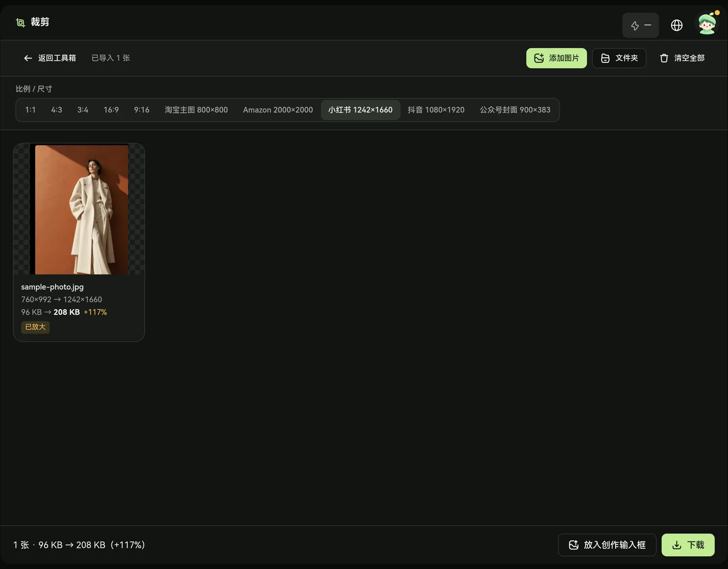
Task: Open the user avatar menu
Action: pyautogui.click(x=707, y=24)
